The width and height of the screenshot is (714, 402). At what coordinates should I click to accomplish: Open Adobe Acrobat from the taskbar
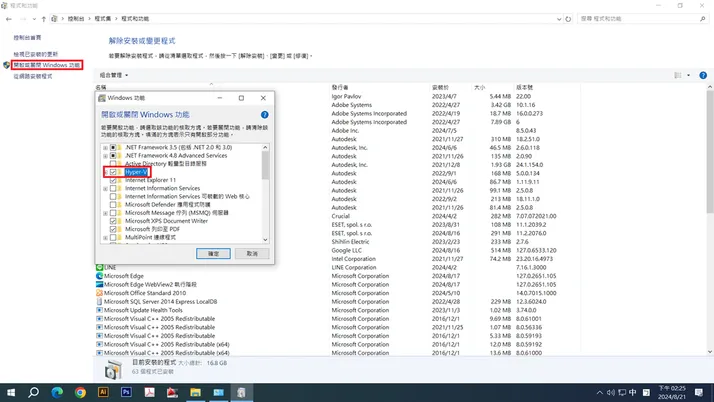tap(149, 392)
